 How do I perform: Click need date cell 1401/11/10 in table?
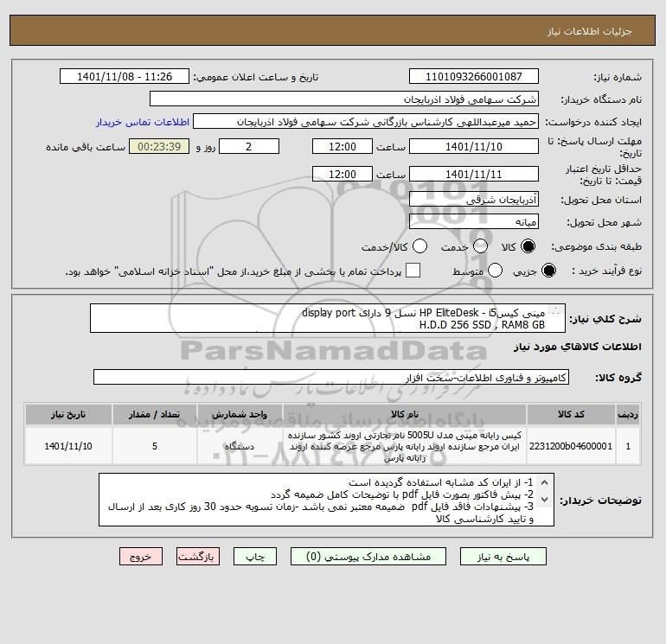68,446
